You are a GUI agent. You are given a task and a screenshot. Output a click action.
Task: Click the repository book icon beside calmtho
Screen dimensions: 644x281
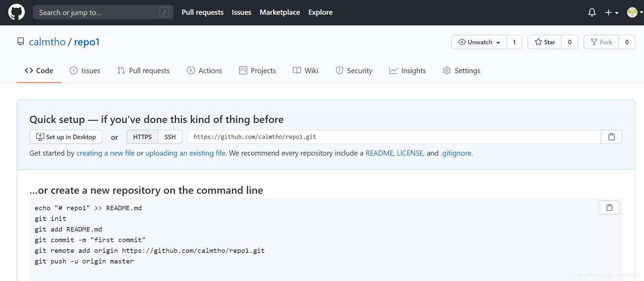[21, 42]
